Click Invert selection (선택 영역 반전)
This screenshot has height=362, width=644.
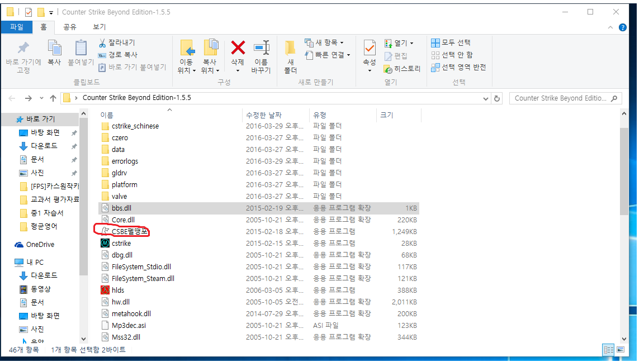[458, 67]
